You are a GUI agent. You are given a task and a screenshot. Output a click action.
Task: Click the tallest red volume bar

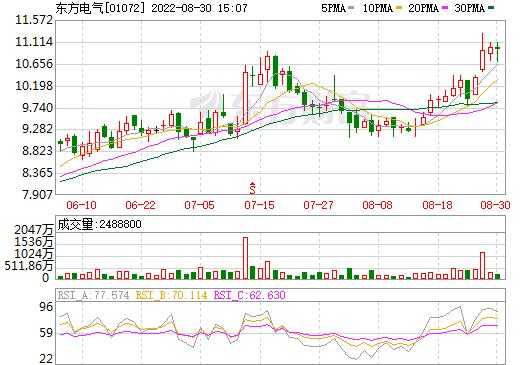(x=245, y=258)
